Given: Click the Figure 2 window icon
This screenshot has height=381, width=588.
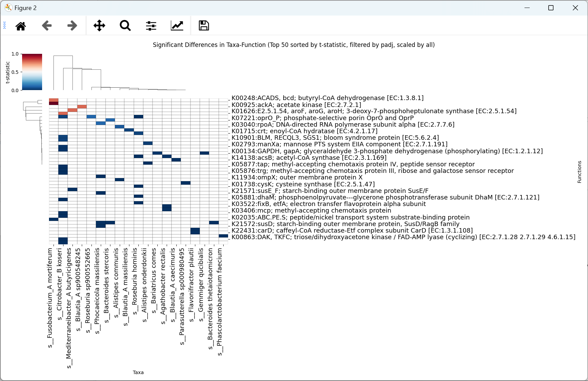Looking at the screenshot, I should pos(8,8).
